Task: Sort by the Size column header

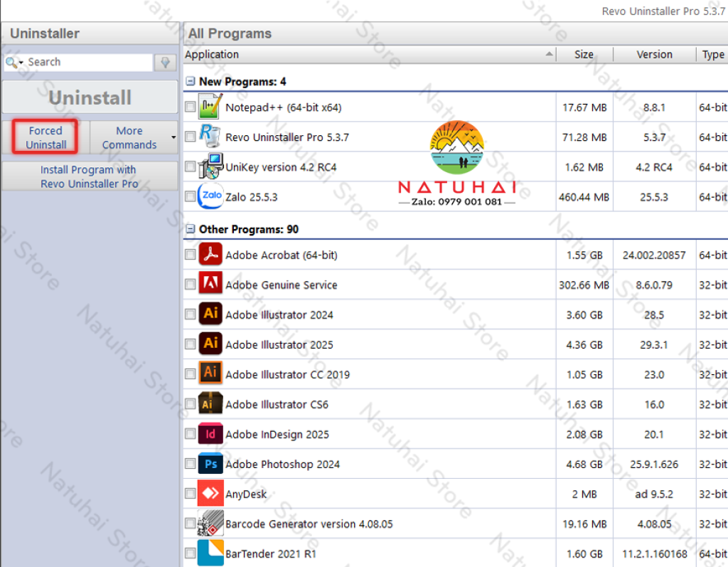Action: tap(584, 54)
